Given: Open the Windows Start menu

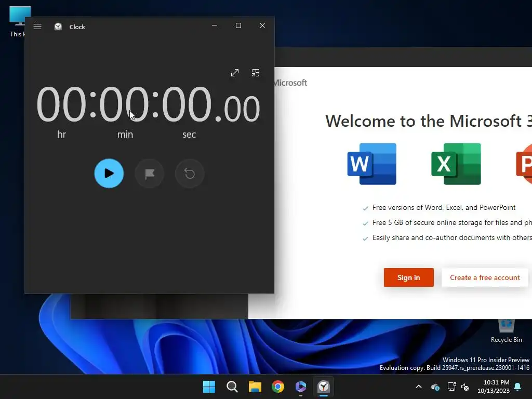Looking at the screenshot, I should coord(209,387).
